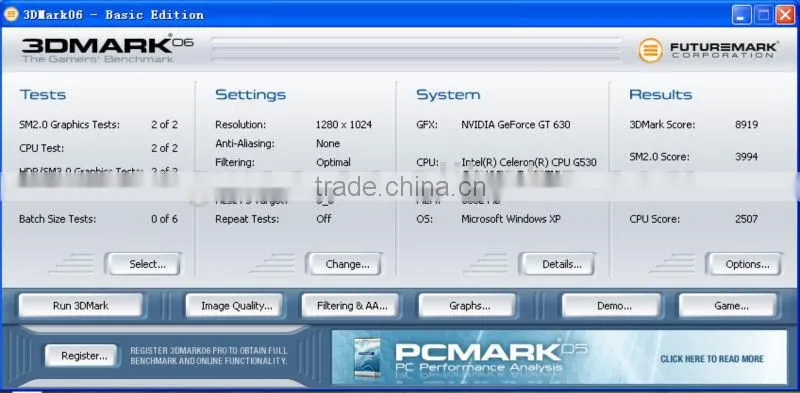Click the Settings section heading
The image size is (800, 393).
(251, 94)
